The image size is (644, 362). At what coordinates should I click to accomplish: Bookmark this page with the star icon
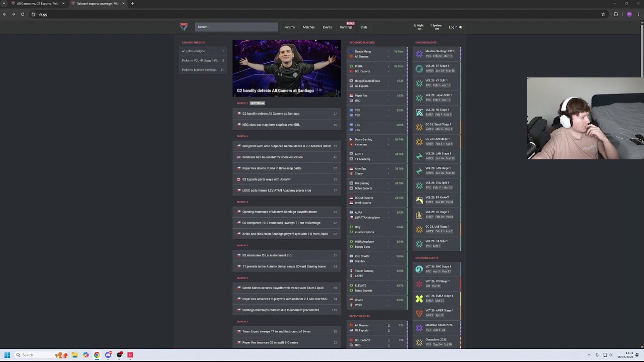[603, 14]
